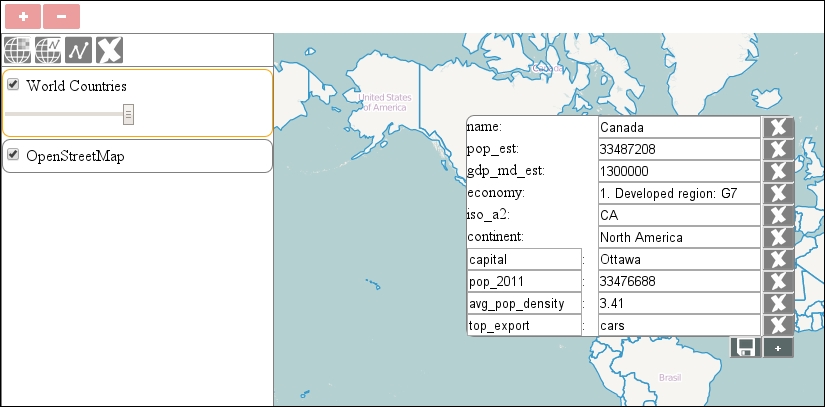The image size is (825, 407).
Task: Click the gdp_md_est value field
Action: pyautogui.click(x=679, y=172)
